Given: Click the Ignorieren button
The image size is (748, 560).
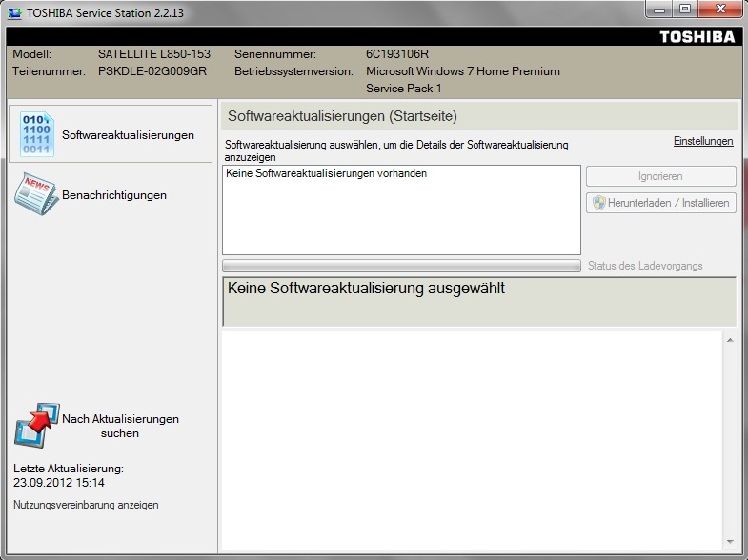Looking at the screenshot, I should (660, 176).
